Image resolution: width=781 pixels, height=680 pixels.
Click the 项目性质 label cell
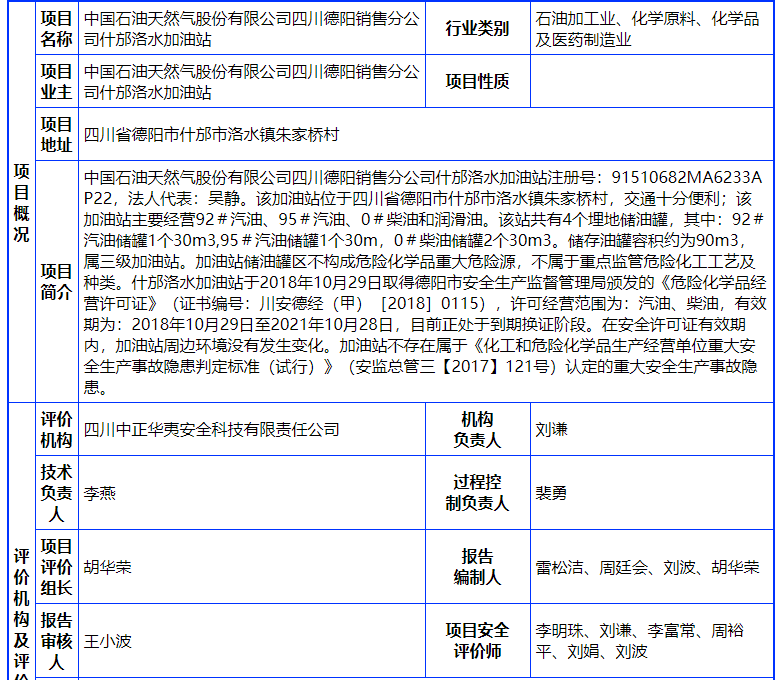476,82
